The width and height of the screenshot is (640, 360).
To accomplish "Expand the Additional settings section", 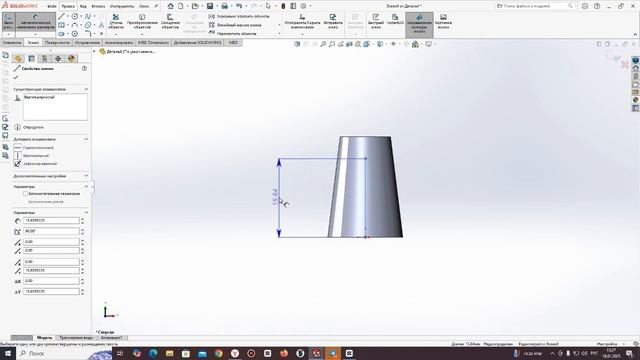I will pyautogui.click(x=86, y=176).
